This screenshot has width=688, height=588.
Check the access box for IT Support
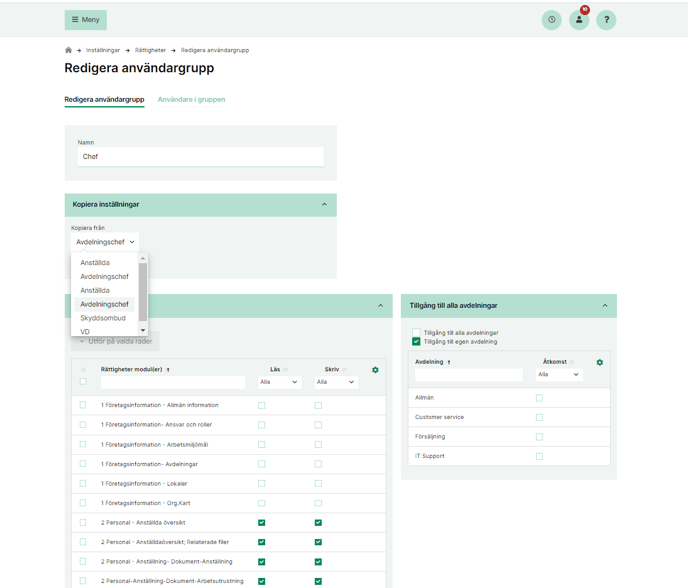point(539,456)
